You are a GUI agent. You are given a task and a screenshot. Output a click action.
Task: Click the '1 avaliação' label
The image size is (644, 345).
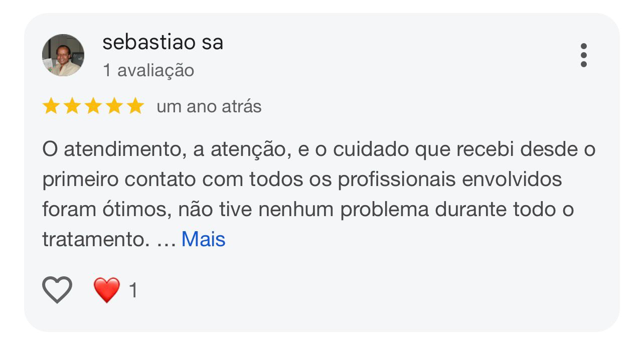click(148, 70)
